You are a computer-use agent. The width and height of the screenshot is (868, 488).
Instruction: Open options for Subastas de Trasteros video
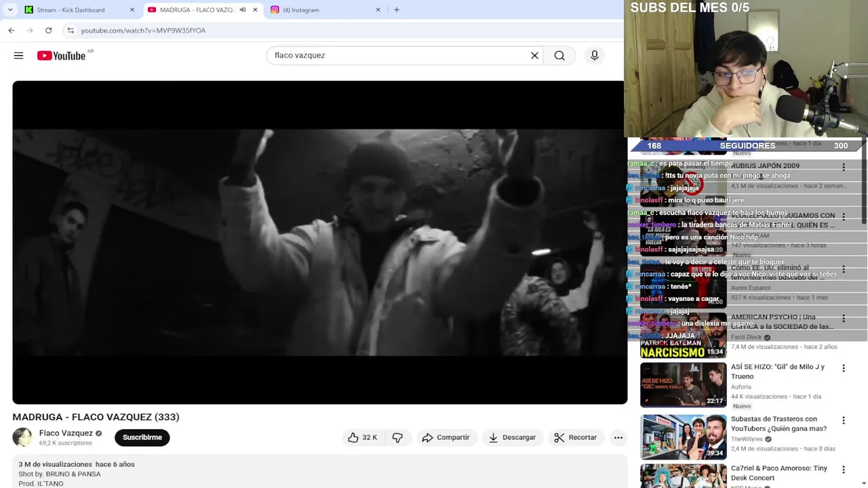(844, 420)
